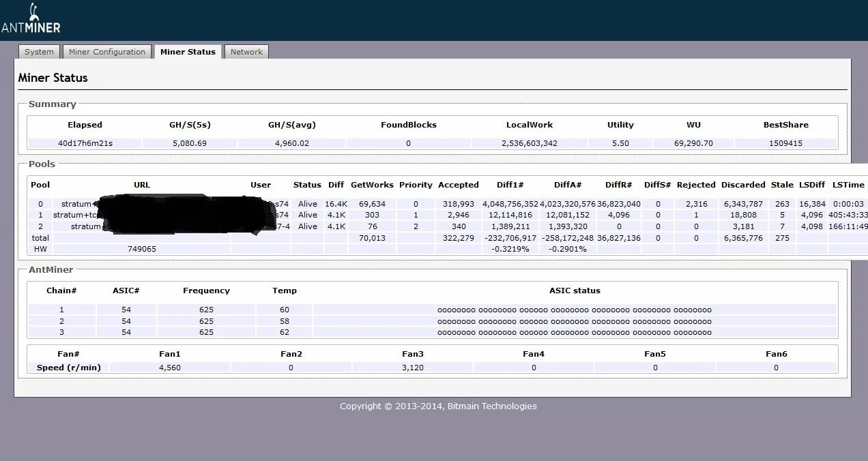Click Utility value 5.50
Viewport: 868px width, 461px height.
(x=620, y=143)
